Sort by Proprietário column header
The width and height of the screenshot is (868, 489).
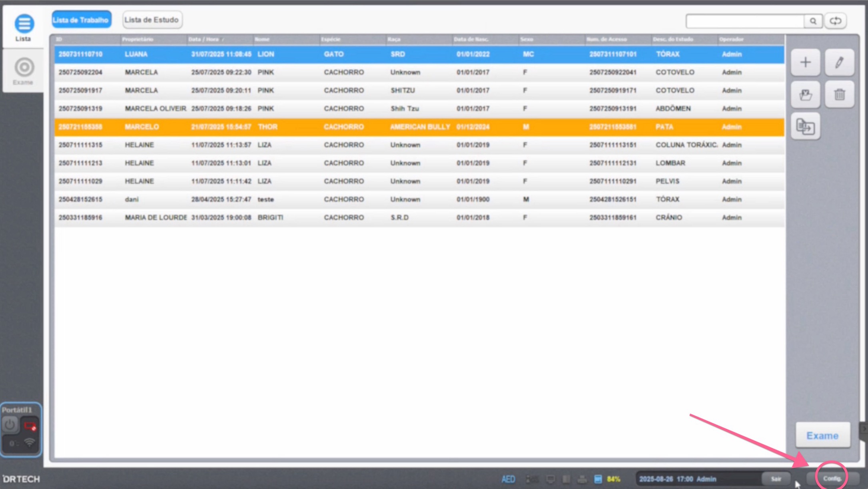tap(138, 39)
